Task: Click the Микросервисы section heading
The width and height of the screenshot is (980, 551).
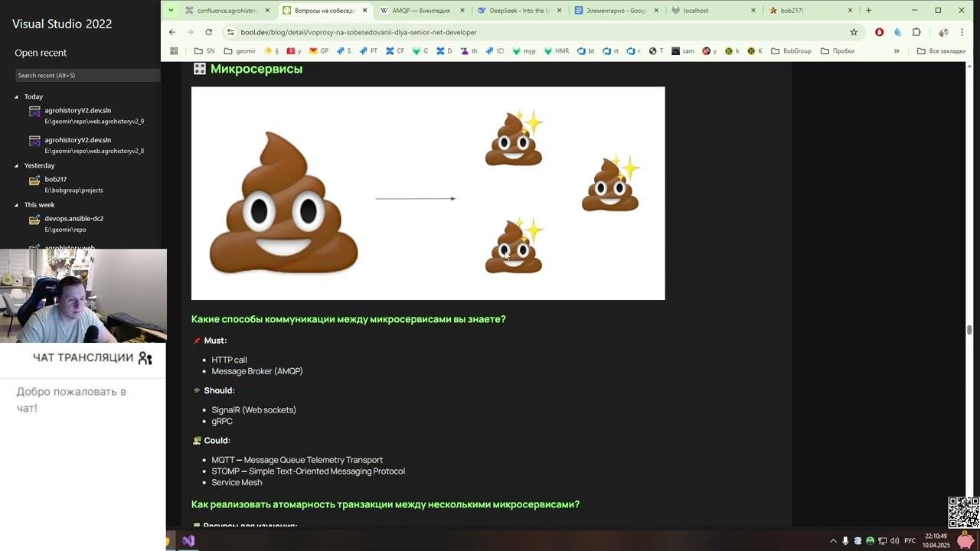Action: tap(256, 69)
